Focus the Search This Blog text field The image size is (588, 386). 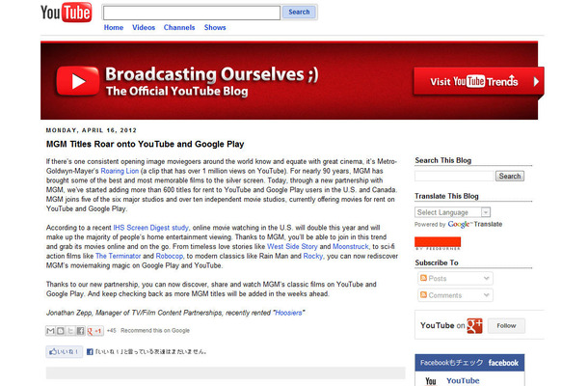pos(455,176)
